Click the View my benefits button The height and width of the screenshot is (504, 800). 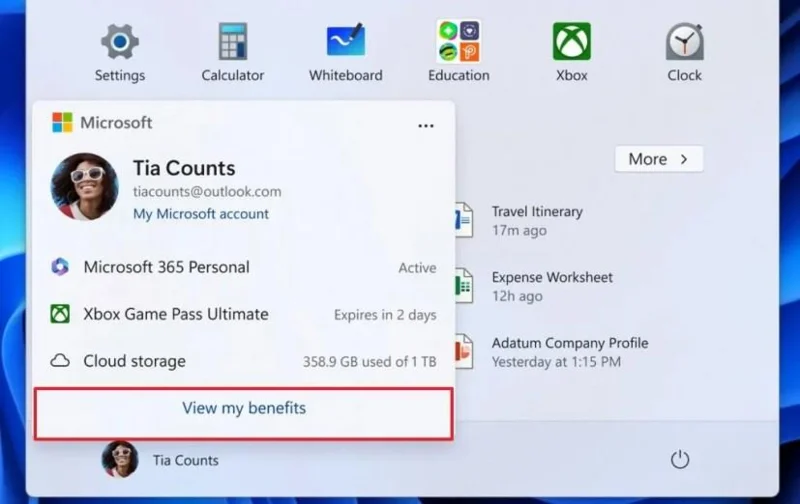coord(243,413)
